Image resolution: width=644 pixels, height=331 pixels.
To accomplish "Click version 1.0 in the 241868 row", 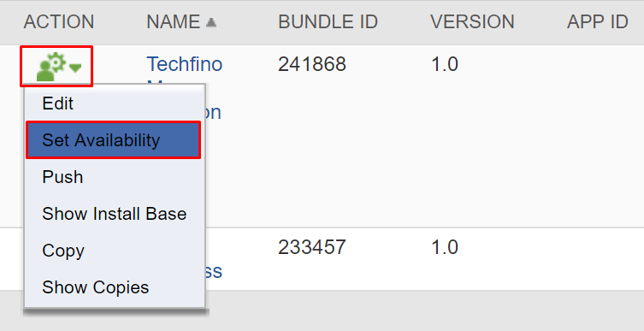I will click(445, 64).
